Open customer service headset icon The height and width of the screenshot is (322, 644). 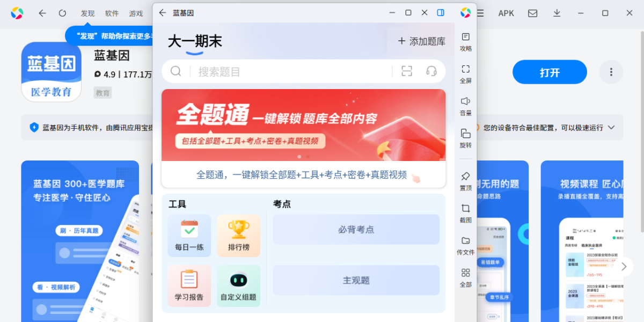tap(431, 71)
